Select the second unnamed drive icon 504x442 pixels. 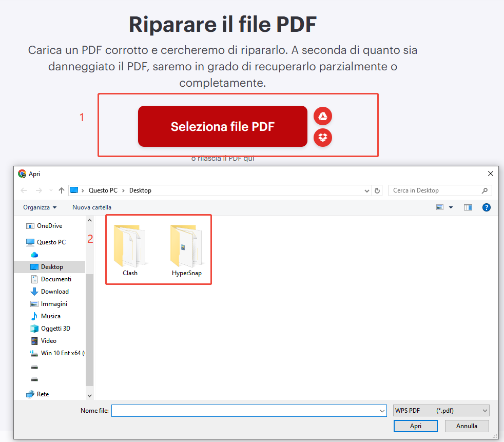point(34,379)
